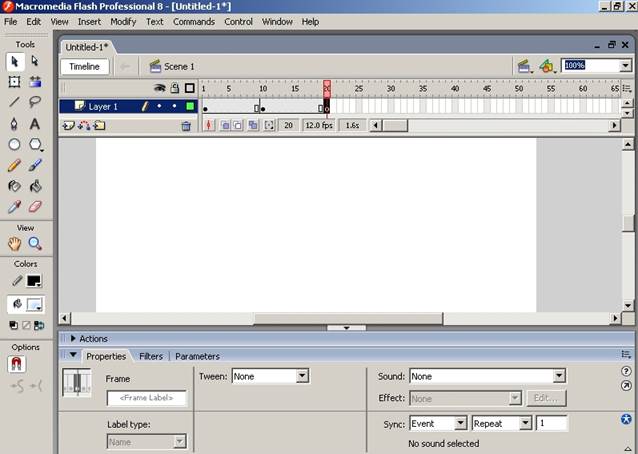Click the Insert Layer Folder icon

coord(99,126)
